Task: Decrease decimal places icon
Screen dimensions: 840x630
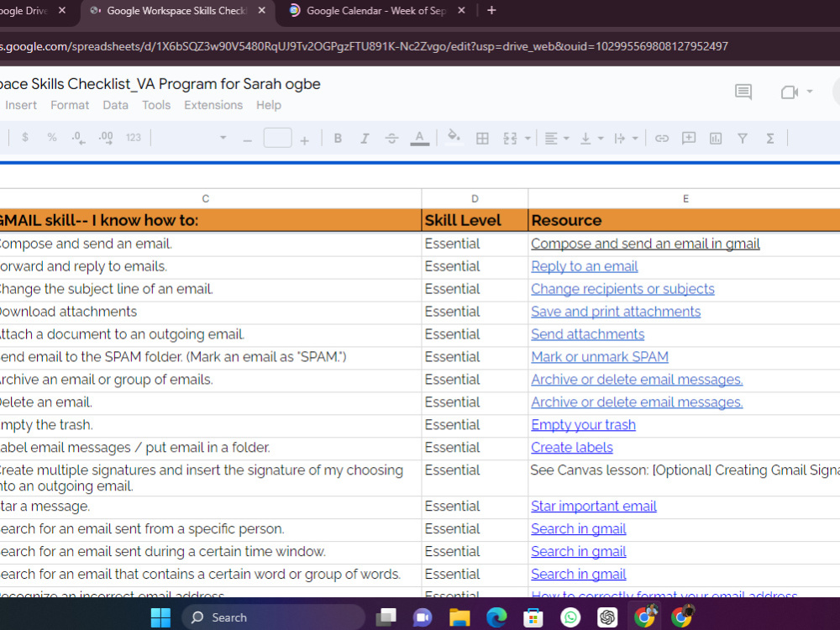Action: point(78,138)
